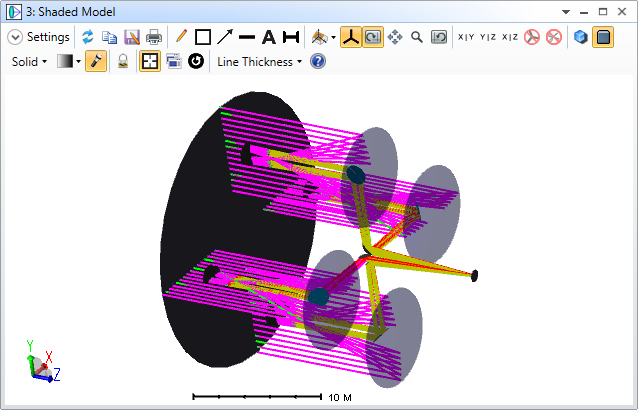The image size is (638, 410).
Task: Toggle the coordinate axes triad button
Action: click(x=351, y=37)
